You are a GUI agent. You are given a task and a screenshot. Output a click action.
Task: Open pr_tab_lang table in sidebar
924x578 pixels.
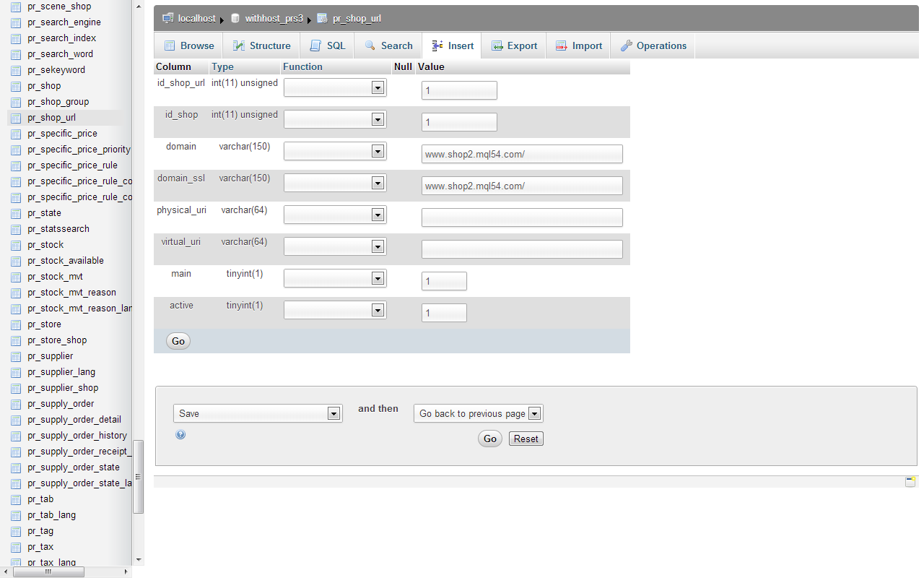tap(51, 515)
